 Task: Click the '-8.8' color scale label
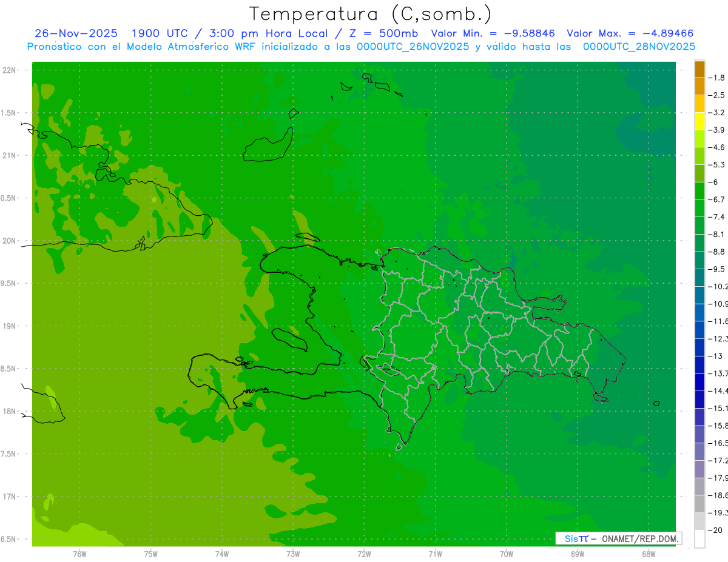pyautogui.click(x=716, y=252)
